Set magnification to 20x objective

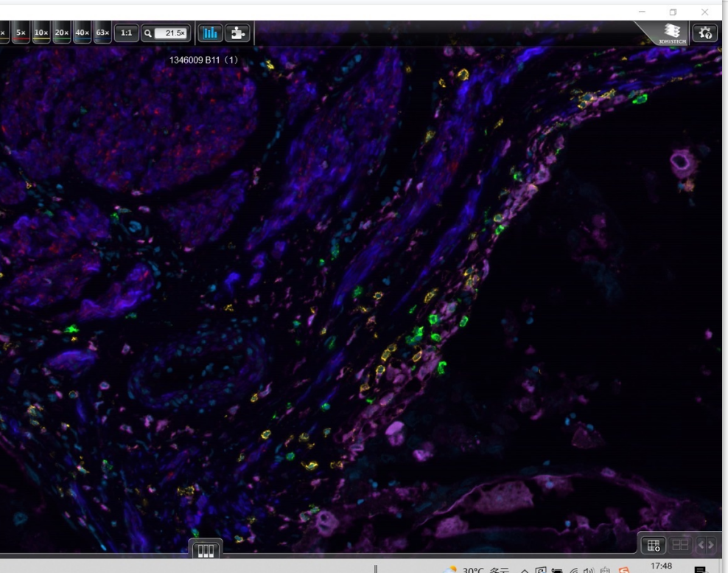[x=62, y=33]
